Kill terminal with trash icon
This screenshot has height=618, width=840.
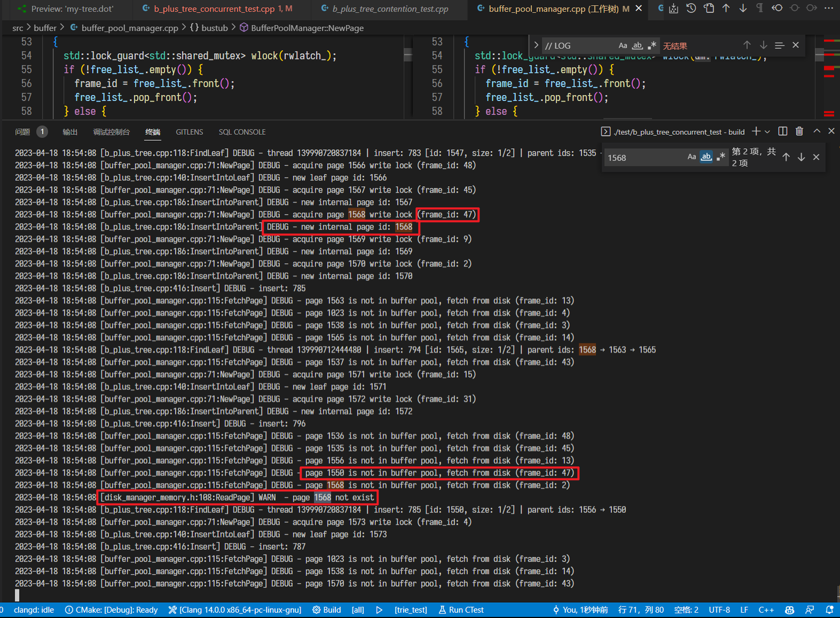tap(799, 131)
